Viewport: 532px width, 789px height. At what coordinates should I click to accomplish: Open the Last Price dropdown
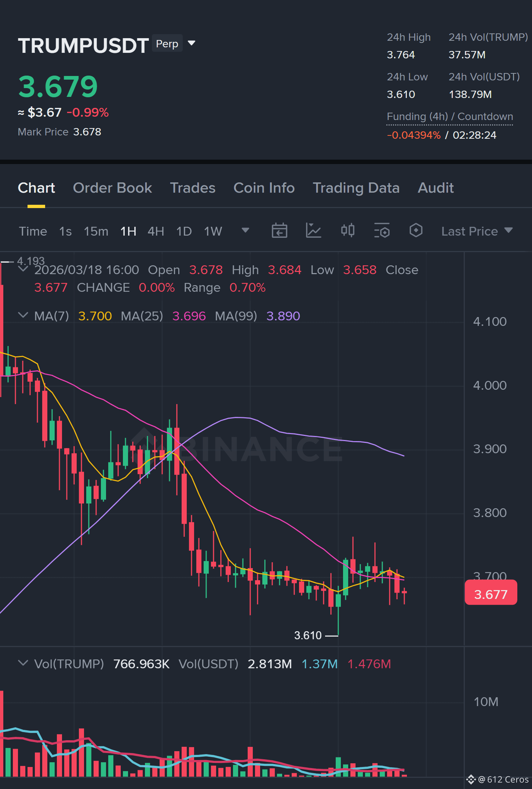[x=477, y=231]
